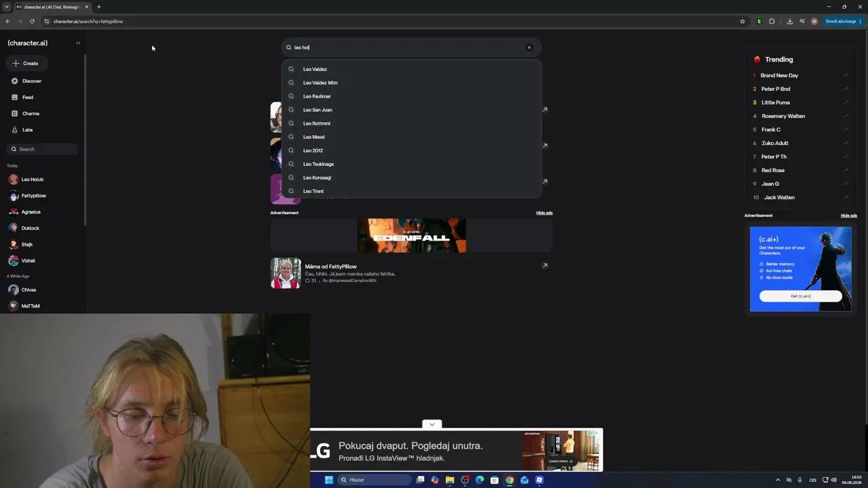Image resolution: width=868 pixels, height=488 pixels.
Task: Open trending Frank C
Action: click(771, 129)
